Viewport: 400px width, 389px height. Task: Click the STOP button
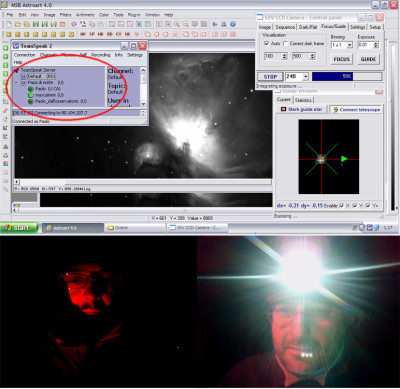pyautogui.click(x=270, y=77)
